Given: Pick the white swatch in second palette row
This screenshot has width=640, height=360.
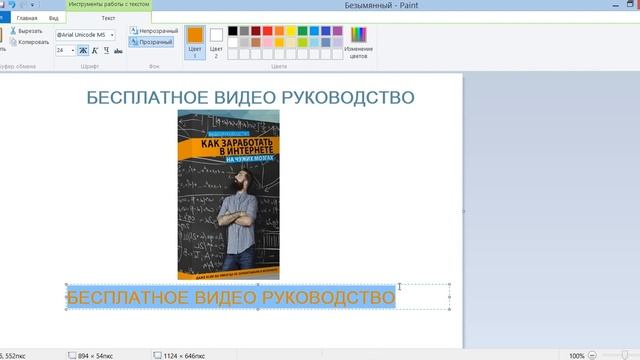Looking at the screenshot, I should (233, 42).
